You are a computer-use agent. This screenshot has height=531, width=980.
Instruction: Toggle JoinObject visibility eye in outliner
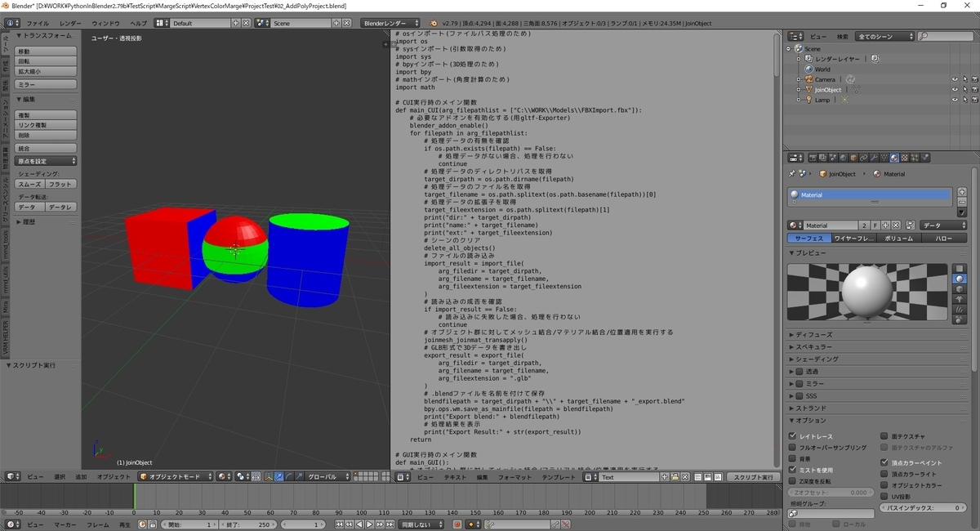954,90
